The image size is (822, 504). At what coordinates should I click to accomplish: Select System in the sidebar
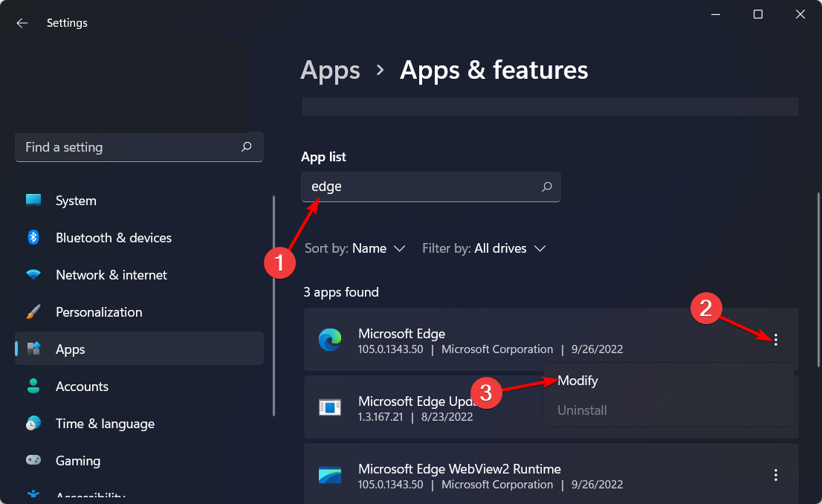140,201
